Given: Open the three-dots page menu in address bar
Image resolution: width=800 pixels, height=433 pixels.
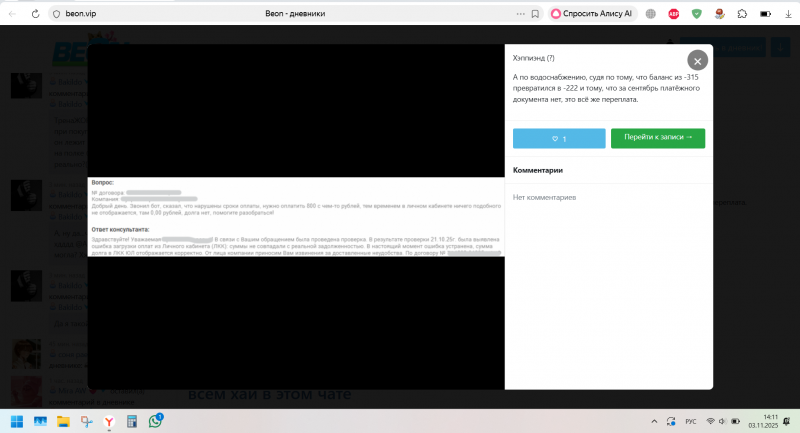Looking at the screenshot, I should [x=520, y=14].
